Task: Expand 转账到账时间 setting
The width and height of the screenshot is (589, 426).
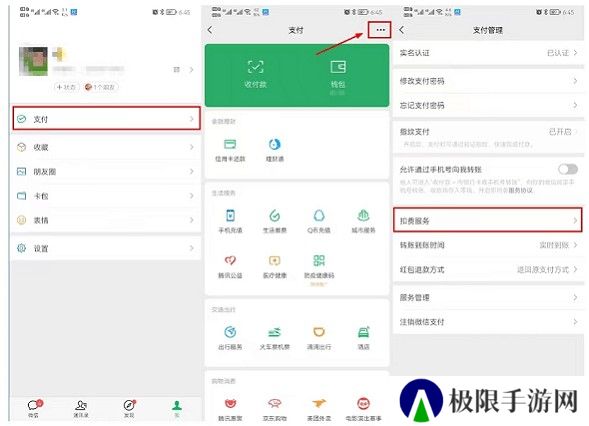Action: pyautogui.click(x=488, y=245)
